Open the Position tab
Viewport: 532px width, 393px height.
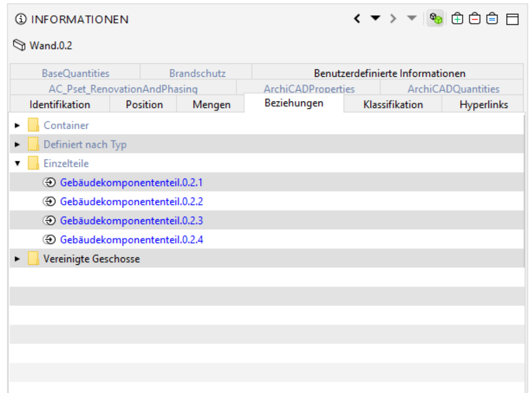point(144,104)
